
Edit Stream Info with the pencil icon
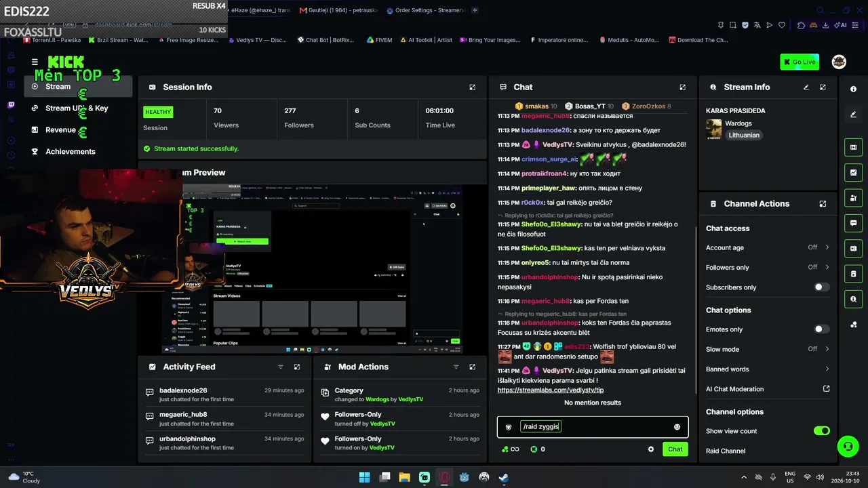pos(806,87)
